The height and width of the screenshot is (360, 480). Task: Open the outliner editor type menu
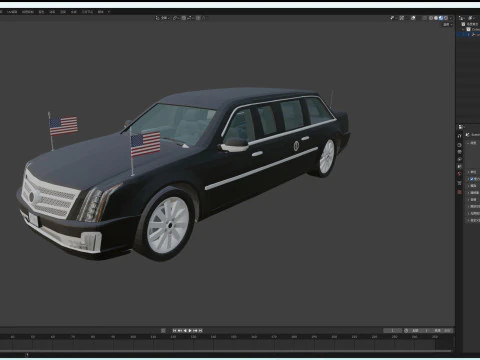(462, 18)
